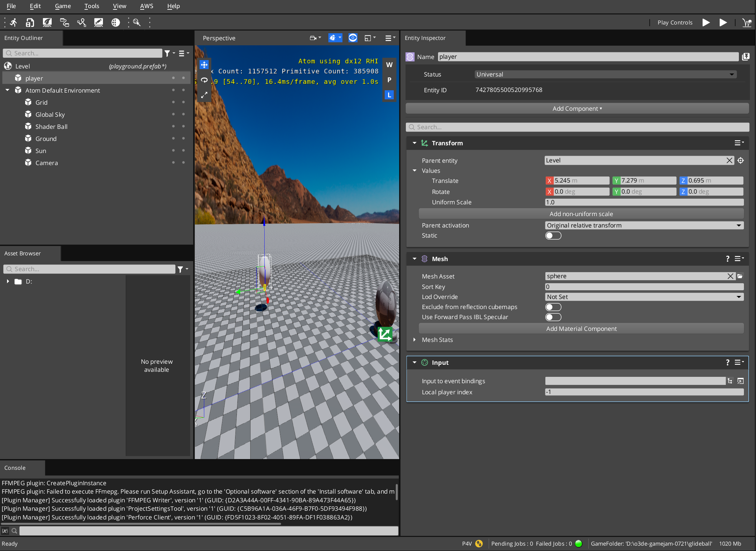Enable Use Forward Pass IBL Specular
756x551 pixels.
pyautogui.click(x=553, y=317)
